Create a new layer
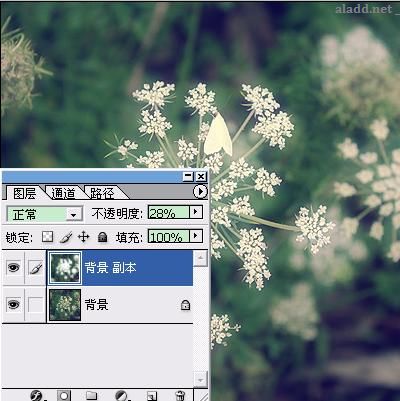Viewport: 400px width, 401px height. pyautogui.click(x=152, y=396)
